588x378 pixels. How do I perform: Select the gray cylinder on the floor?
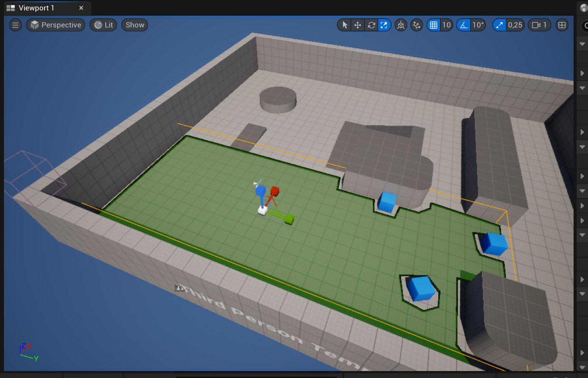(x=278, y=100)
